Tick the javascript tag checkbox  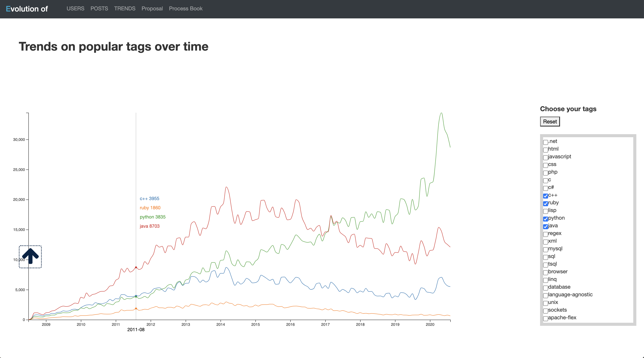tap(545, 158)
